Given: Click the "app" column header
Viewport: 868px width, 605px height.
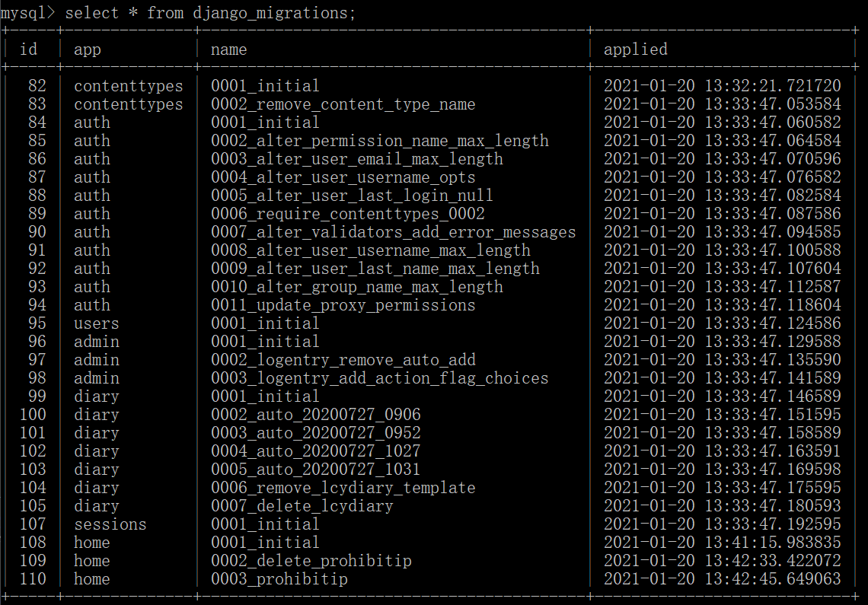Looking at the screenshot, I should tap(88, 49).
